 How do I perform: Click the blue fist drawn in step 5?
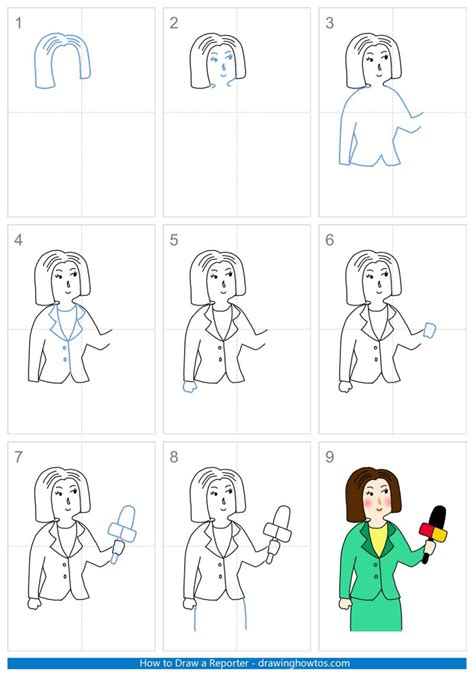190,386
